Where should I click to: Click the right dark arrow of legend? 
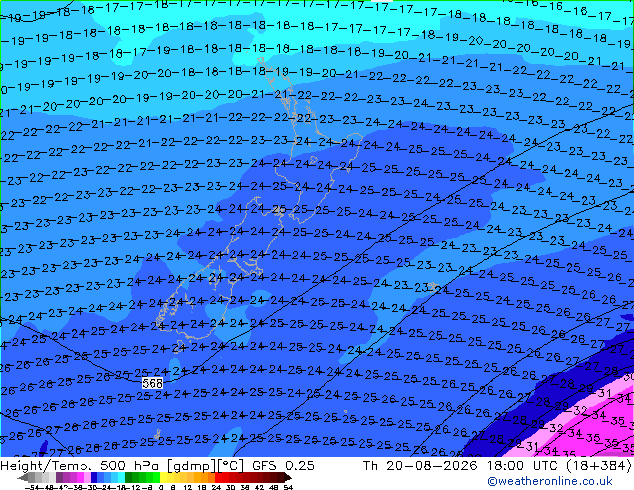(x=288, y=478)
